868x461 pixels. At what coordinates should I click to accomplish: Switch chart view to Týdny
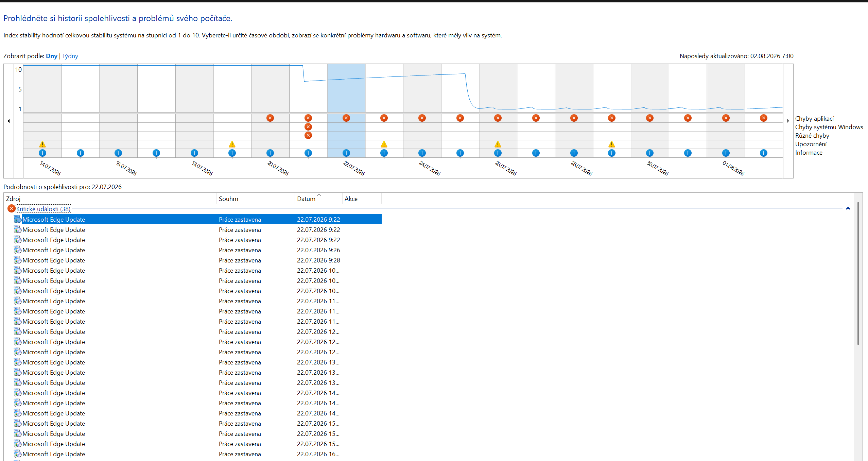(70, 56)
